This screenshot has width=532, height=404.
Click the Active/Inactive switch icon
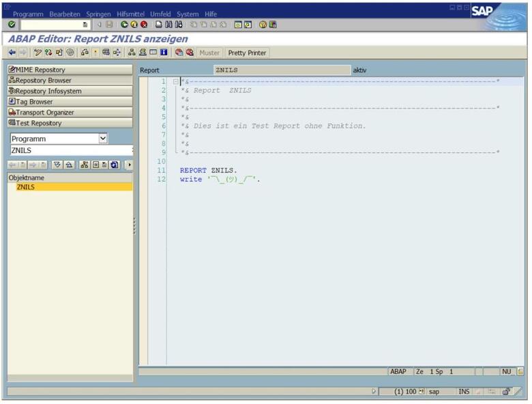(x=48, y=53)
